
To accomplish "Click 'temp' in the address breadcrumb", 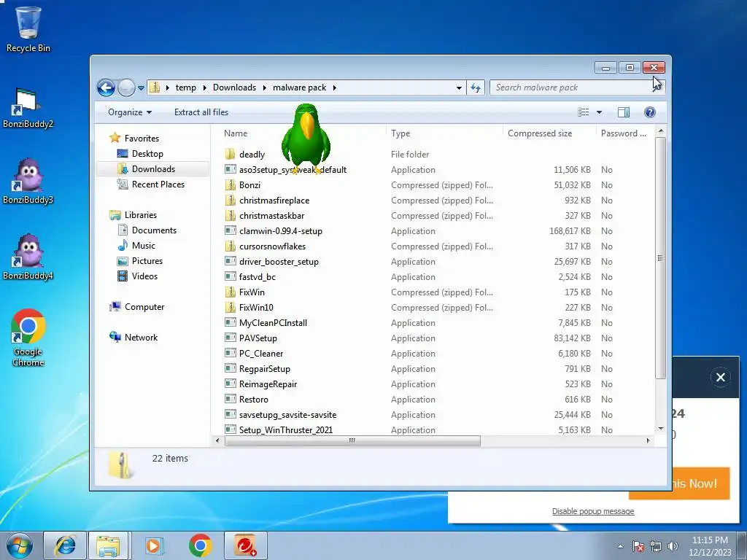I will click(x=186, y=87).
